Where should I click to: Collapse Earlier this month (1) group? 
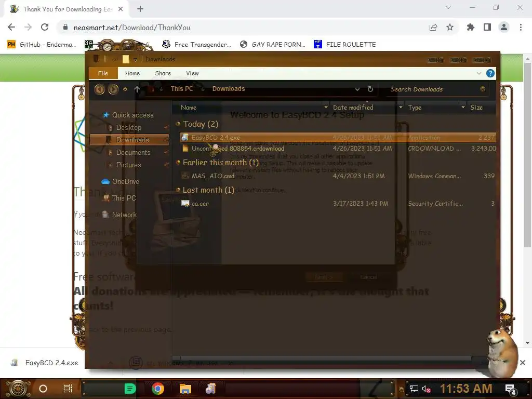[178, 163]
